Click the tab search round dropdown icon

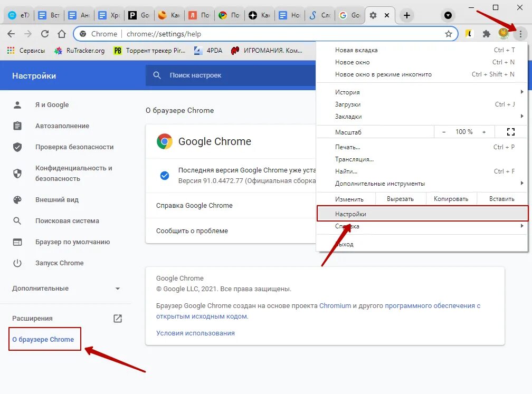click(x=448, y=15)
